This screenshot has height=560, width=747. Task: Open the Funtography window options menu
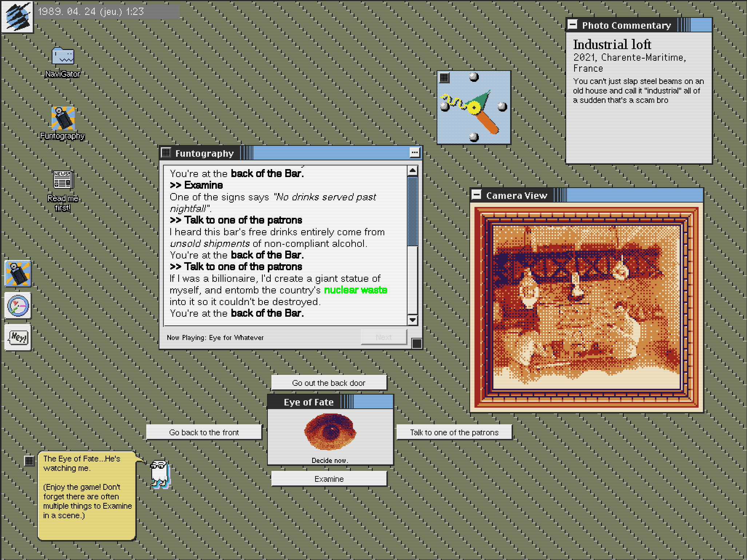pyautogui.click(x=414, y=153)
